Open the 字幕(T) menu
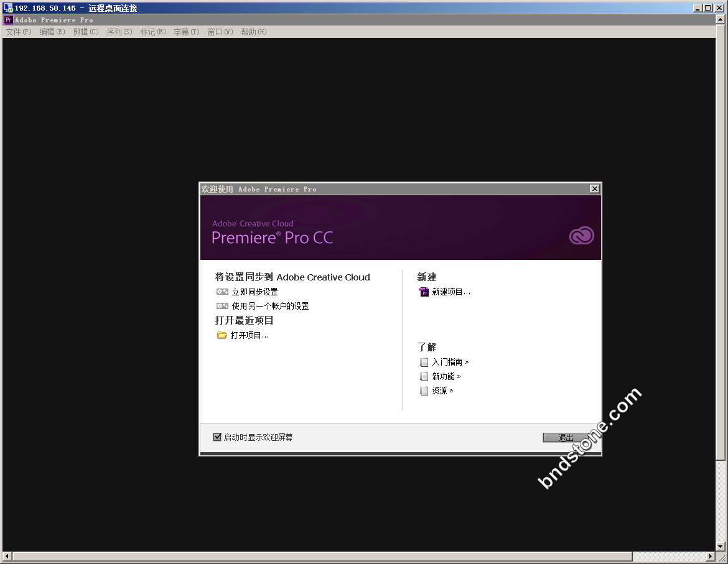Image resolution: width=728 pixels, height=564 pixels. (187, 32)
